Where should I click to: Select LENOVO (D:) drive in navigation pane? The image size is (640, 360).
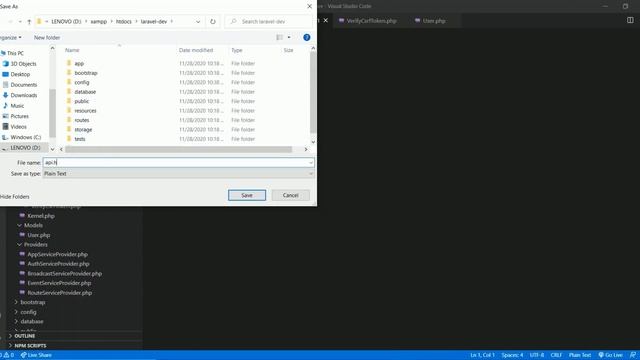[25, 148]
